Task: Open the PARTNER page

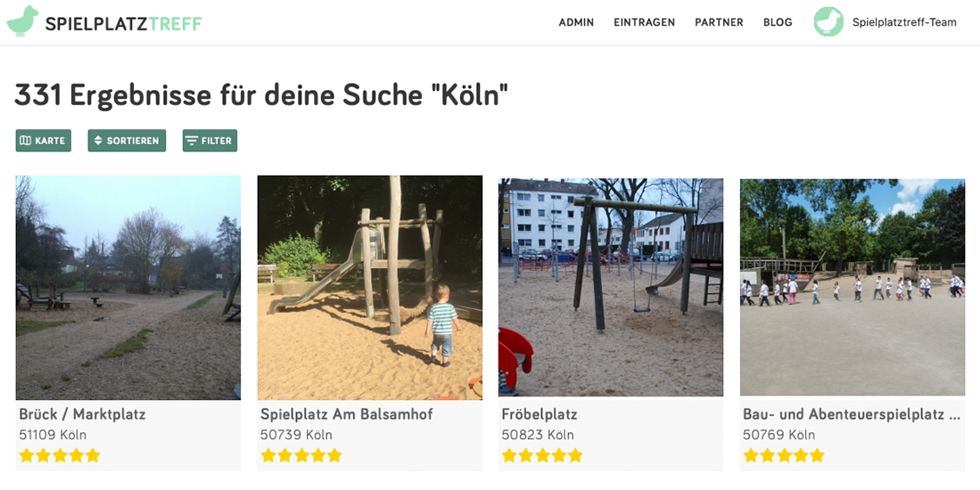Action: click(719, 22)
